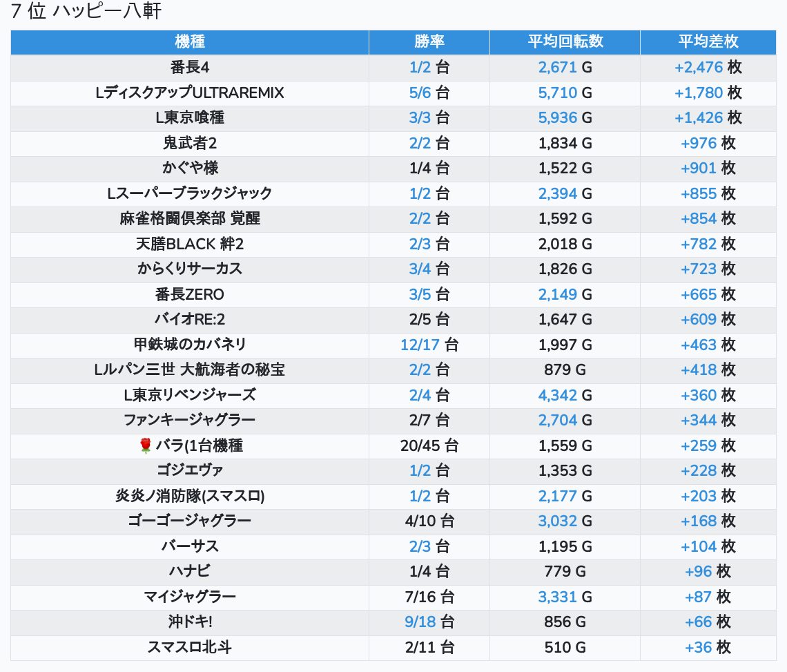Click the マイジャグラー machine name

(x=190, y=597)
